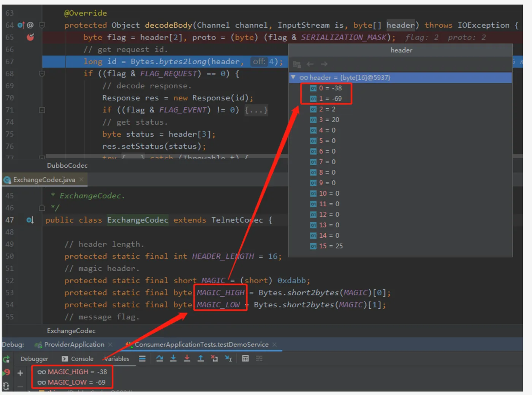
Task: Click folder icon in header popup toolbar
Action: click(297, 64)
